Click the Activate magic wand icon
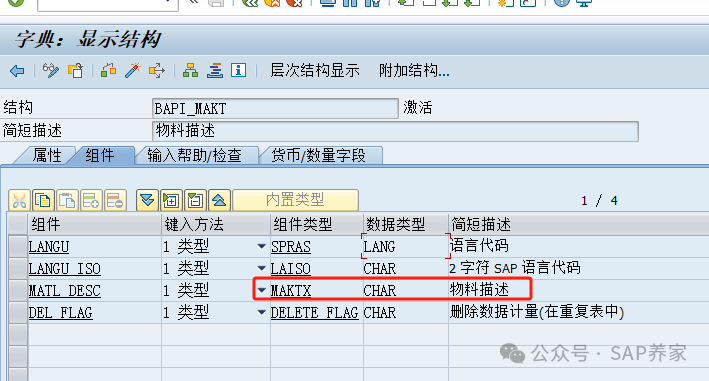 [132, 71]
